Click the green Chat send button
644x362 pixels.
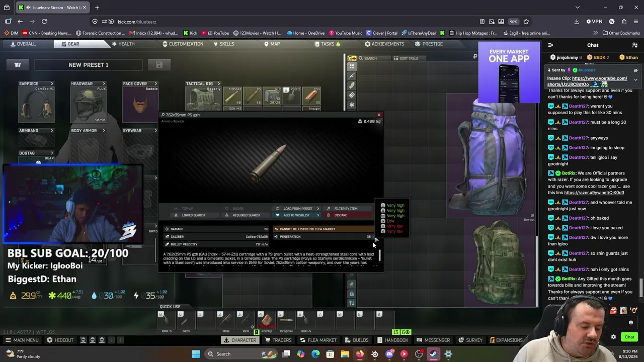(x=629, y=337)
